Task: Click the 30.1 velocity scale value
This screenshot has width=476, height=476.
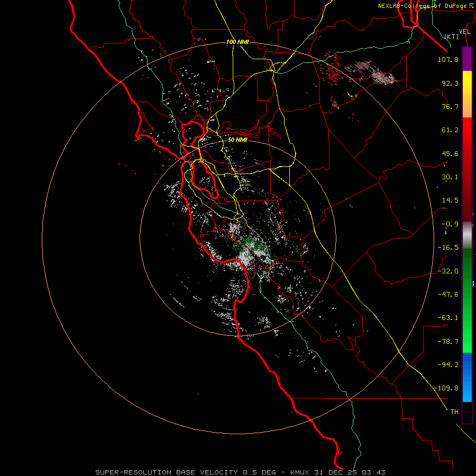Action: coord(450,177)
